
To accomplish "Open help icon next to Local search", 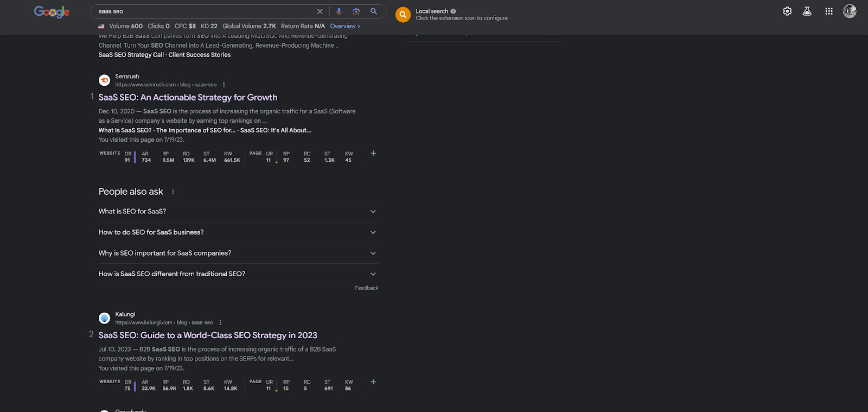I will point(453,11).
